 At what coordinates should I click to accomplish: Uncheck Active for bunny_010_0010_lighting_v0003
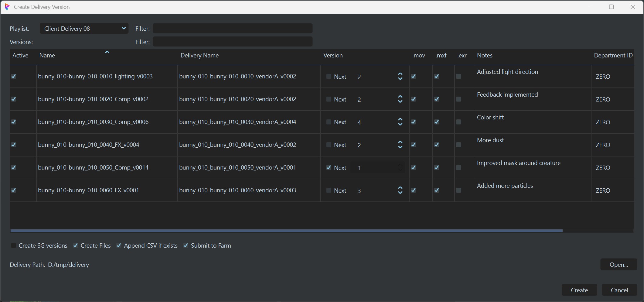(14, 77)
